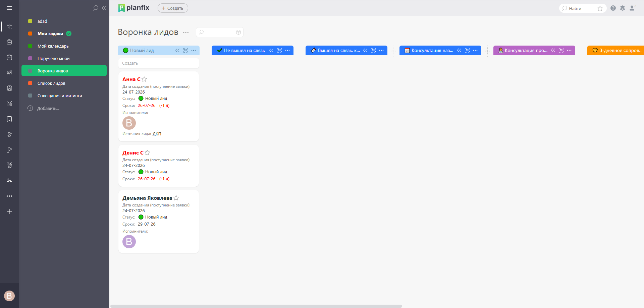644x308 pixels.
Task: Toggle favorite star on Анна С card
Action: coord(144,79)
